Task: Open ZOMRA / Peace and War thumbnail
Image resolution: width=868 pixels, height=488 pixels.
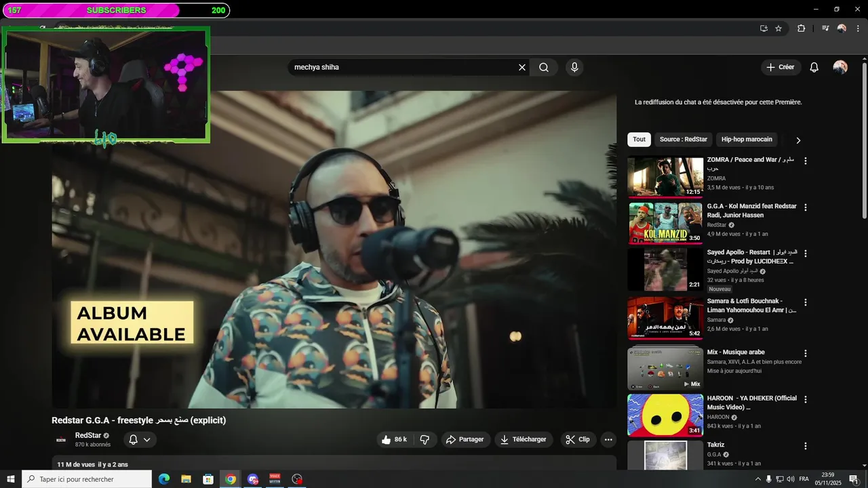Action: point(665,177)
